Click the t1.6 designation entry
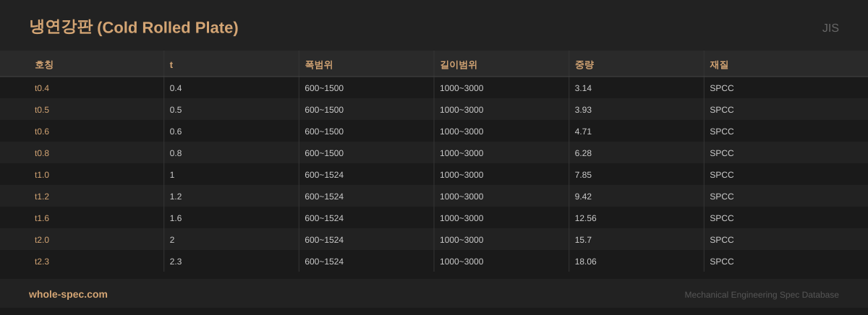This screenshot has height=315, width=868. 42,218
